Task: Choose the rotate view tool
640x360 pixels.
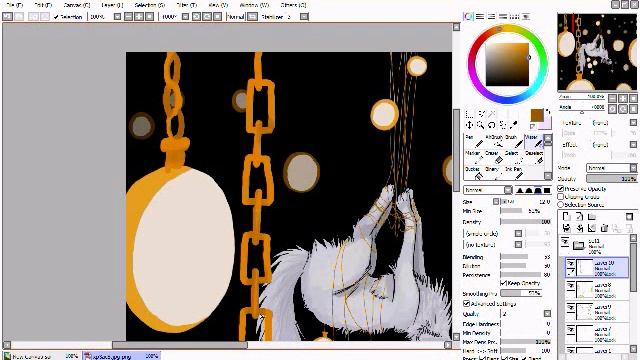Action: pyautogui.click(x=491, y=125)
